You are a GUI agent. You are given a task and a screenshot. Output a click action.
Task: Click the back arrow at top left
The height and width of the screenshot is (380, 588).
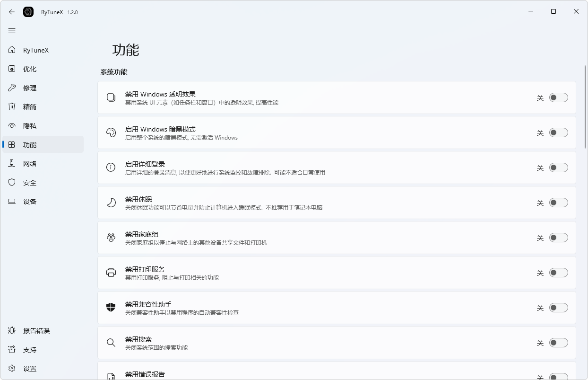point(11,11)
